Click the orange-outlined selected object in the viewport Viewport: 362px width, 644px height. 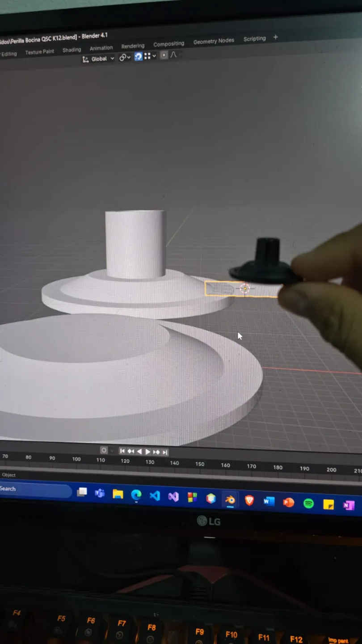click(241, 289)
